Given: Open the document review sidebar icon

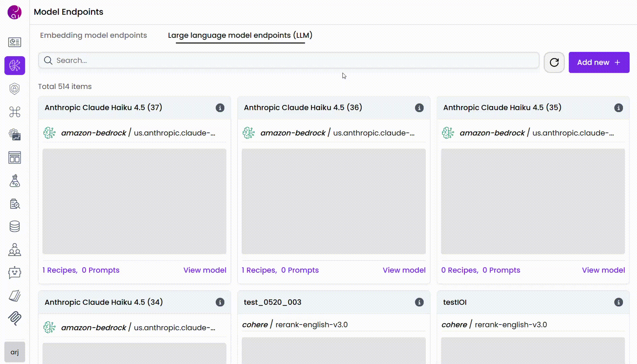Looking at the screenshot, I should click(x=14, y=204).
